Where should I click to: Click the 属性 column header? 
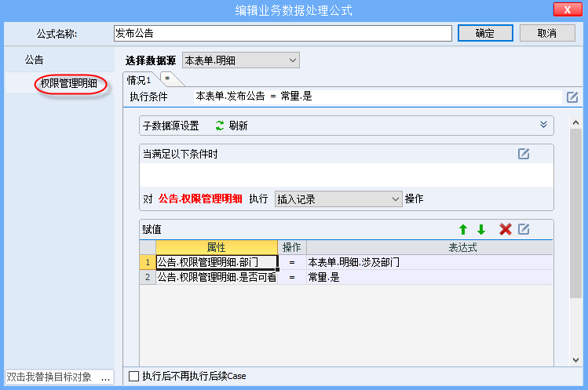coord(217,247)
